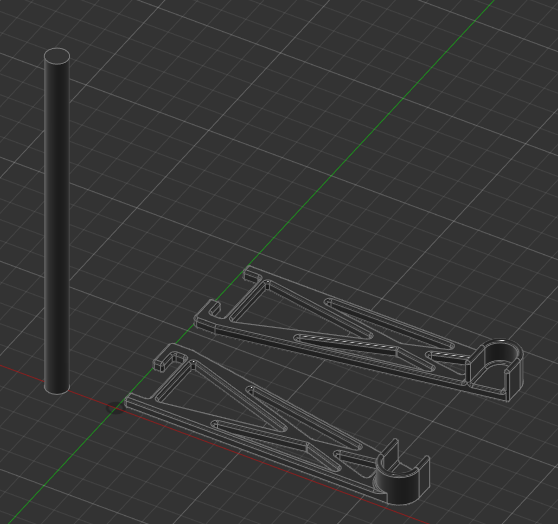Select the tall vertical cylinder body
This screenshot has height=524, width=558.
tap(57, 221)
